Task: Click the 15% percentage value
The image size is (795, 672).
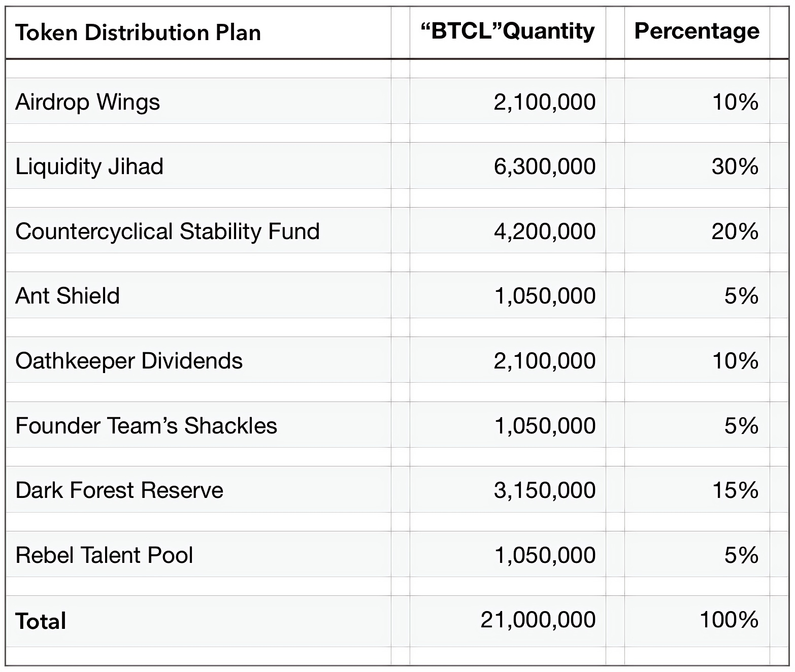Action: click(x=736, y=490)
